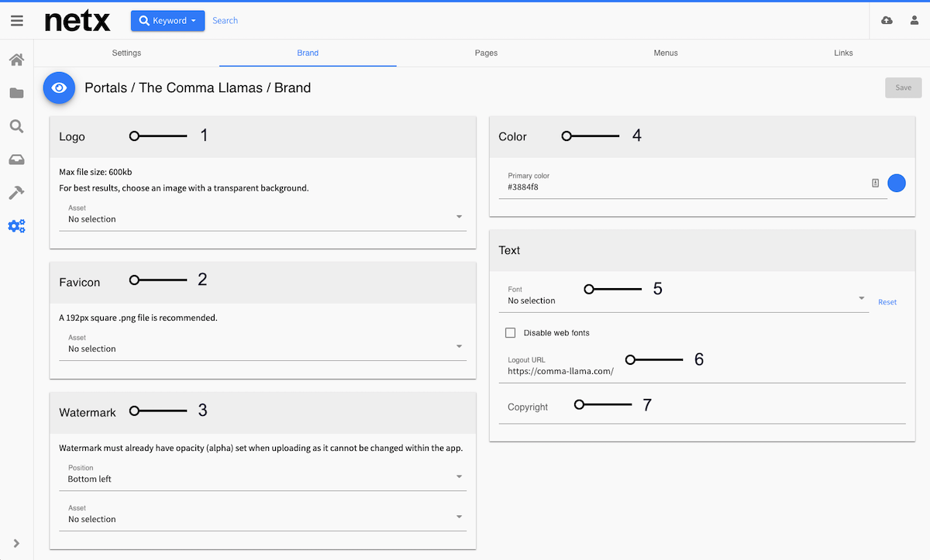Click the transparent background tip text
The image size is (930, 560).
click(184, 188)
